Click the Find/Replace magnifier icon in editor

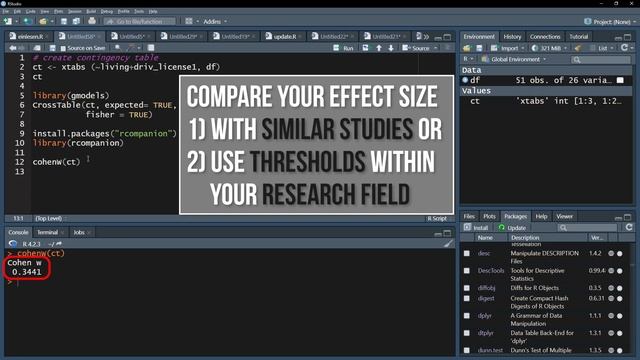tap(118, 48)
